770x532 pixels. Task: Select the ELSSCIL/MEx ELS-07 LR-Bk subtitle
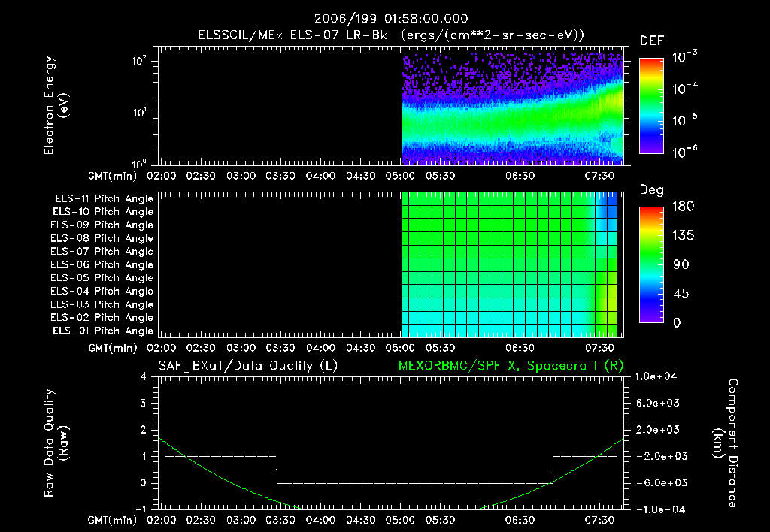coord(293,35)
